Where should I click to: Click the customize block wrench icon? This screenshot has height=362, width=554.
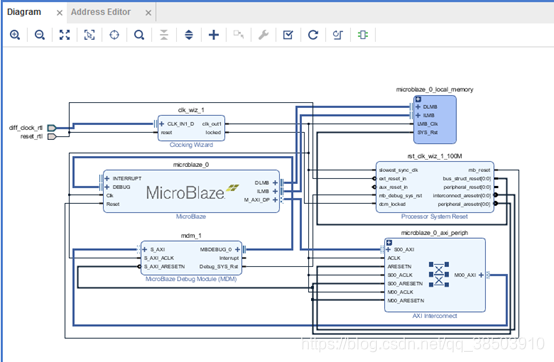click(264, 35)
